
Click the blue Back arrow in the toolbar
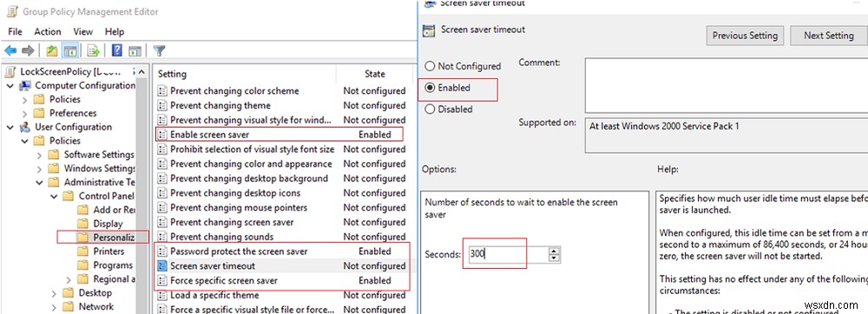pos(10,51)
